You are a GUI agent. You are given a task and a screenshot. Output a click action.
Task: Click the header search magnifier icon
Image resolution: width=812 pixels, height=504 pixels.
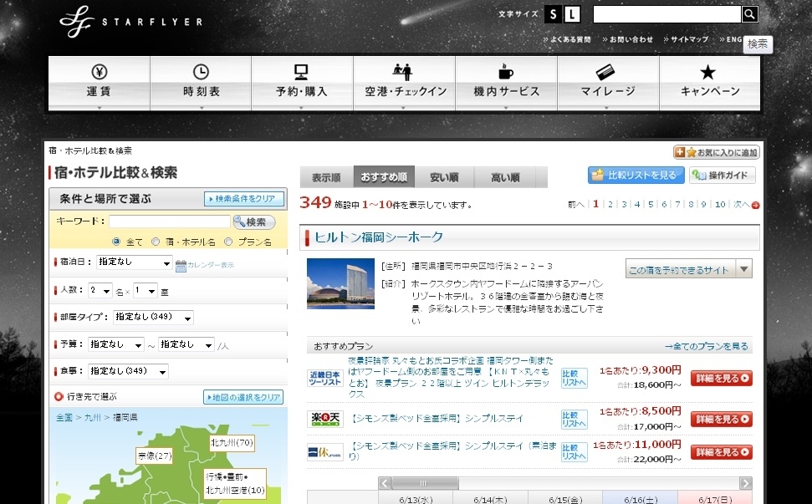tap(749, 14)
